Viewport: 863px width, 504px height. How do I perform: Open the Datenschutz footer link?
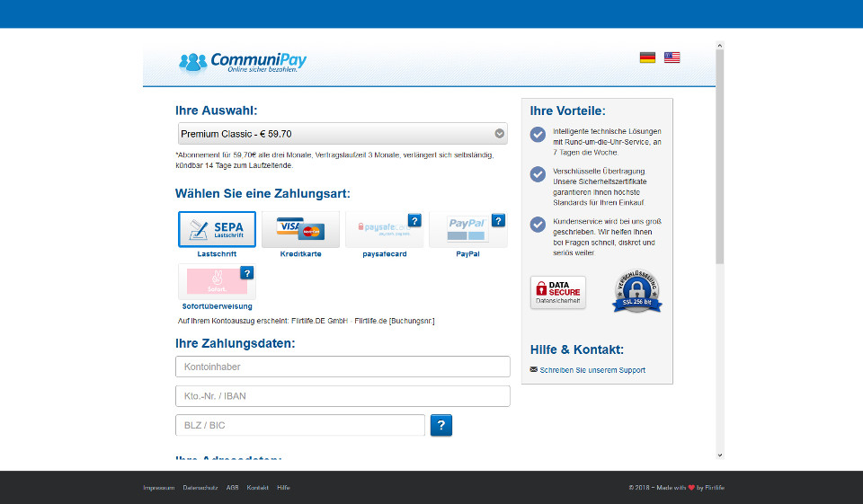pyautogui.click(x=200, y=488)
